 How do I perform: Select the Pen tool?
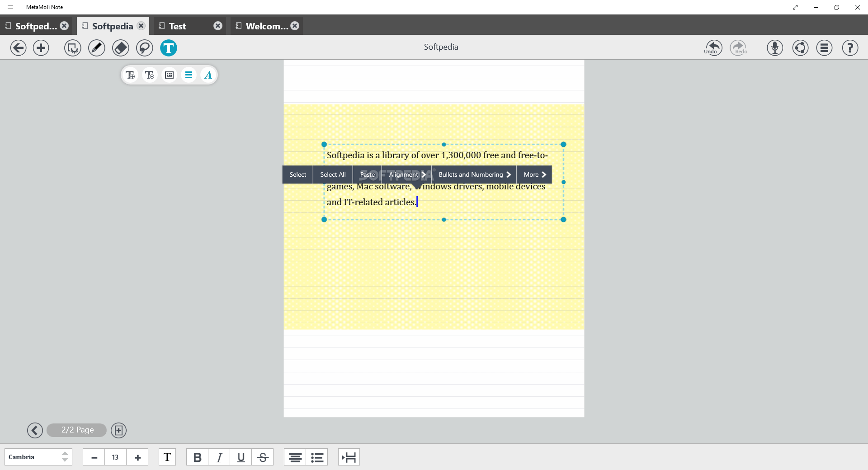(x=97, y=48)
